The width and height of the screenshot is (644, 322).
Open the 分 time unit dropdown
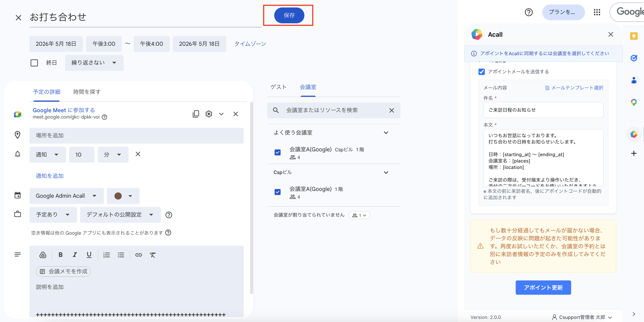113,155
